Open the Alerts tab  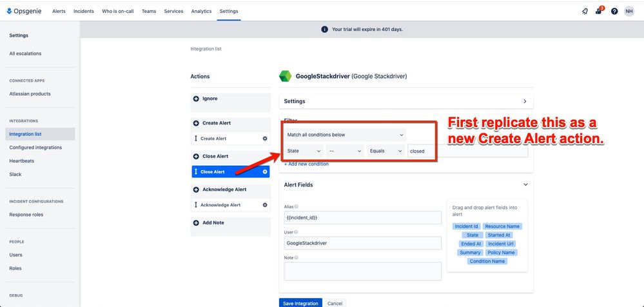tap(59, 12)
